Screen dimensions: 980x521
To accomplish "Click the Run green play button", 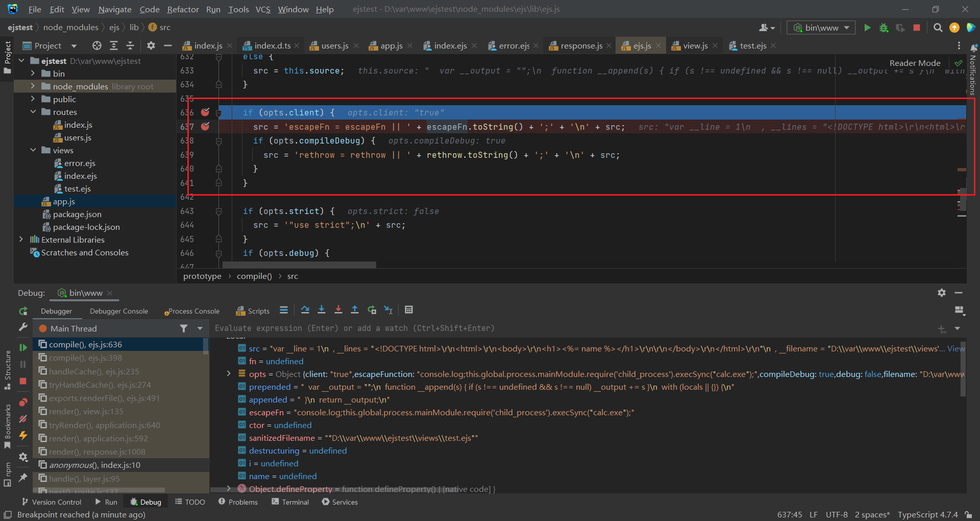I will pyautogui.click(x=867, y=28).
